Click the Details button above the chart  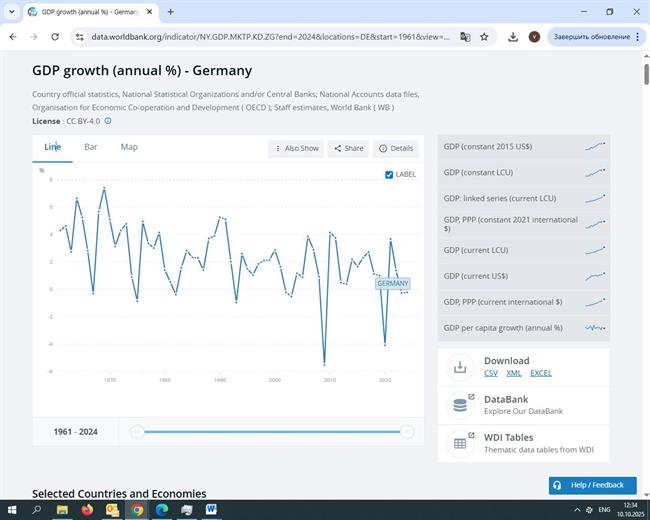[396, 148]
